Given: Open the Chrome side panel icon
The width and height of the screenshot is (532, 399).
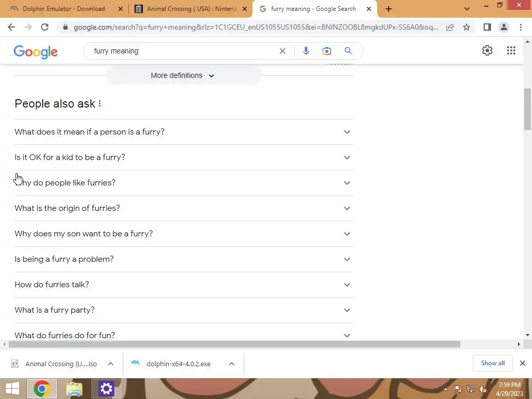Looking at the screenshot, I should 487,27.
